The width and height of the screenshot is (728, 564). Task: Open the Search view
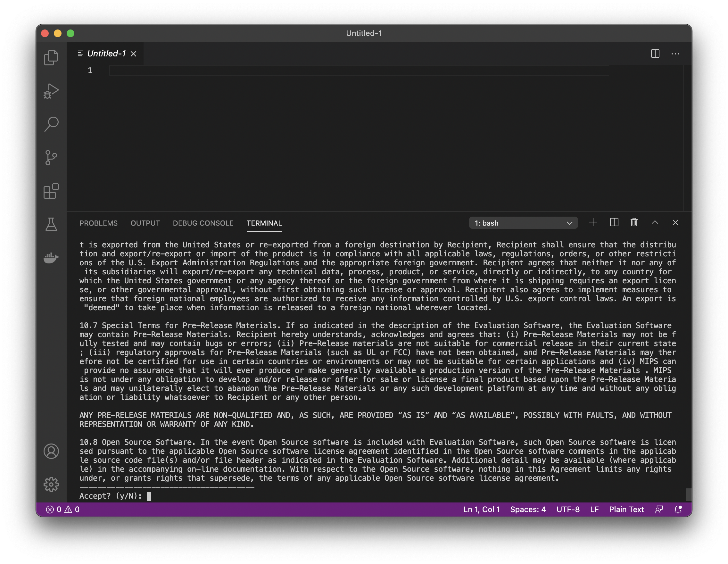tap(51, 124)
